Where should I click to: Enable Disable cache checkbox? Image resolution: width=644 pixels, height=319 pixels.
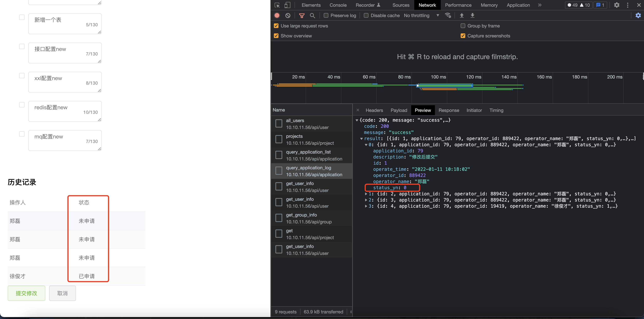(366, 16)
